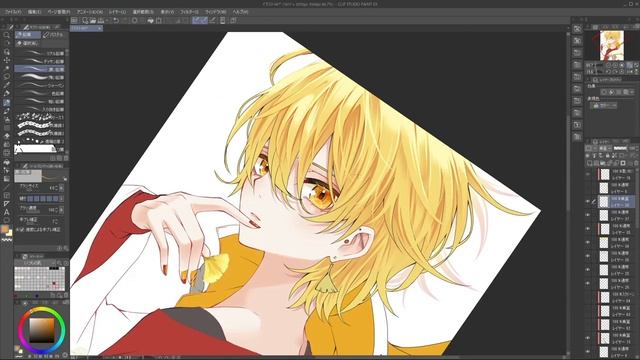Choose the デッサン鉛筆 brush

pyautogui.click(x=40, y=61)
